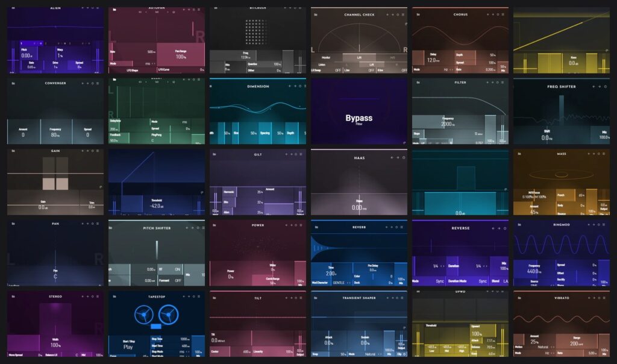Image resolution: width=617 pixels, height=364 pixels.
Task: Change Chorus Mode Hz selector
Action: click(448, 69)
